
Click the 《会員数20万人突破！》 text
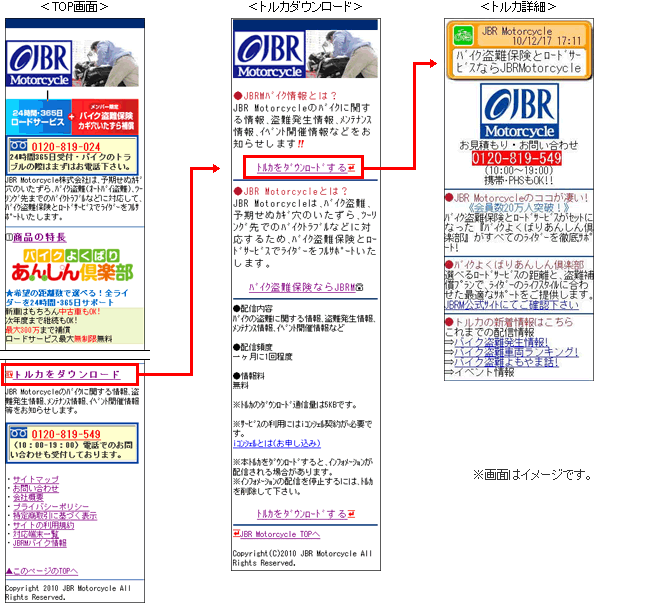click(x=519, y=208)
